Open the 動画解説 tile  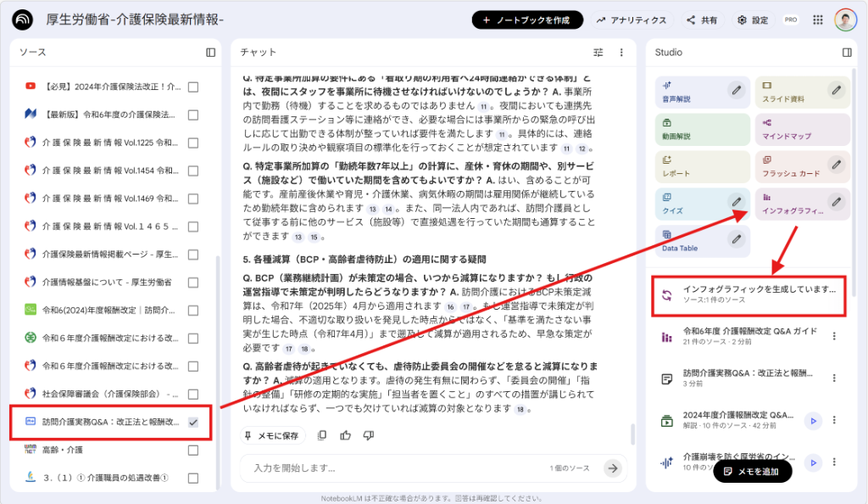coord(702,129)
